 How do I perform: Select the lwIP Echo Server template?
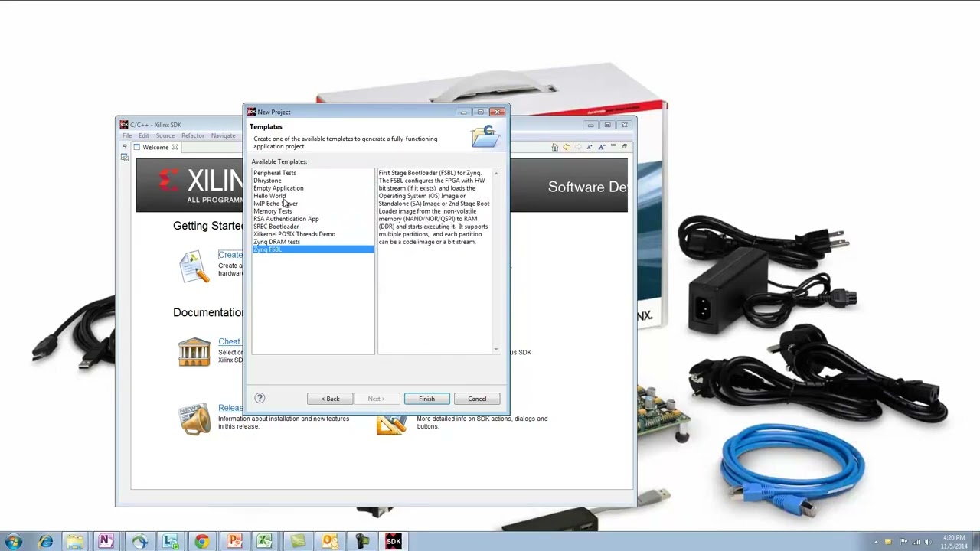(x=276, y=204)
